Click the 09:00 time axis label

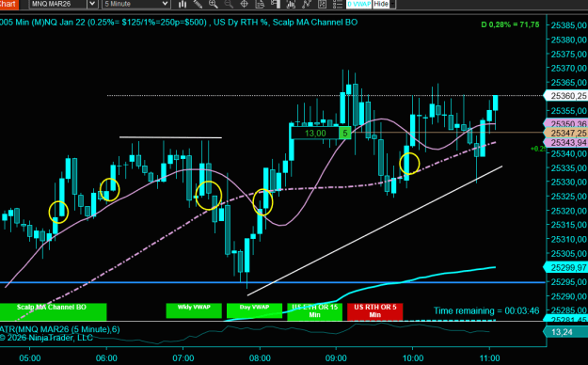336,357
